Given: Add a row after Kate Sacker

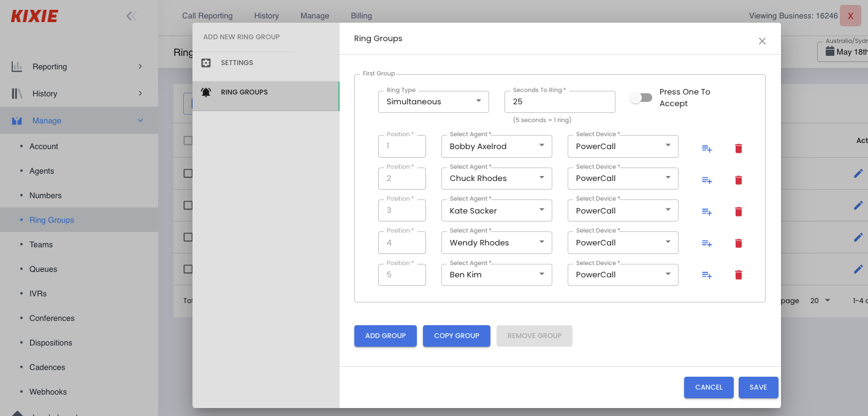Looking at the screenshot, I should click(707, 212).
